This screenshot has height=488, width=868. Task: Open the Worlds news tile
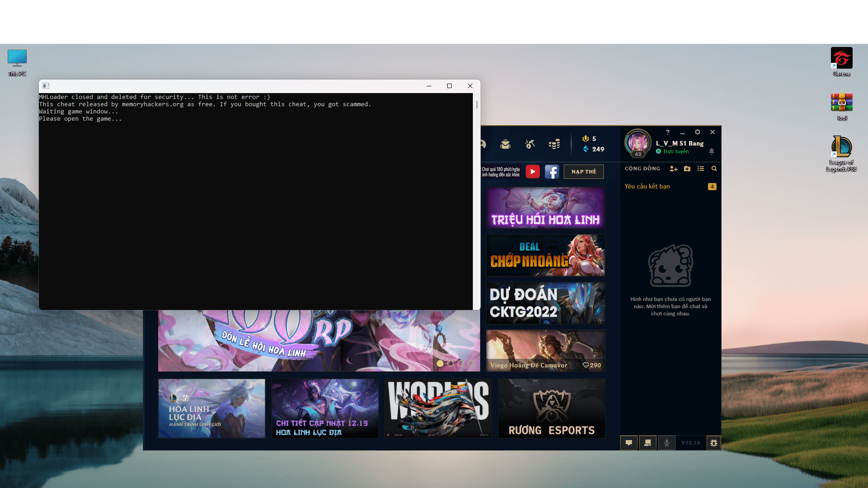[x=439, y=408]
